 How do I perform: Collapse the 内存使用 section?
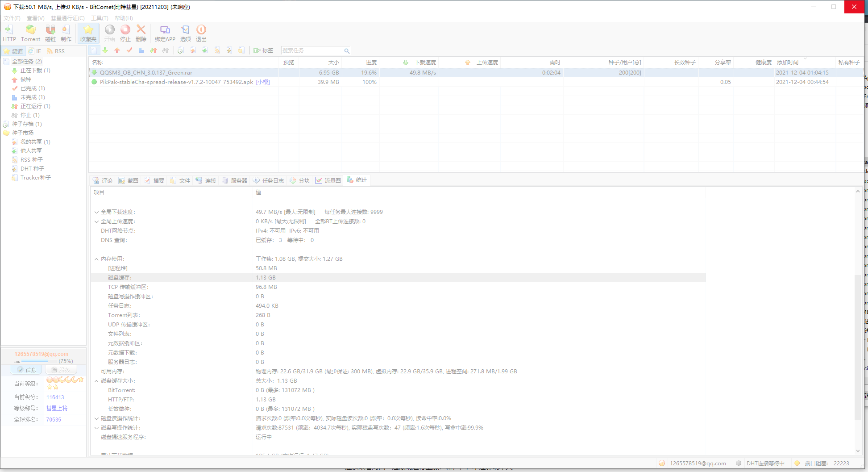click(96, 259)
